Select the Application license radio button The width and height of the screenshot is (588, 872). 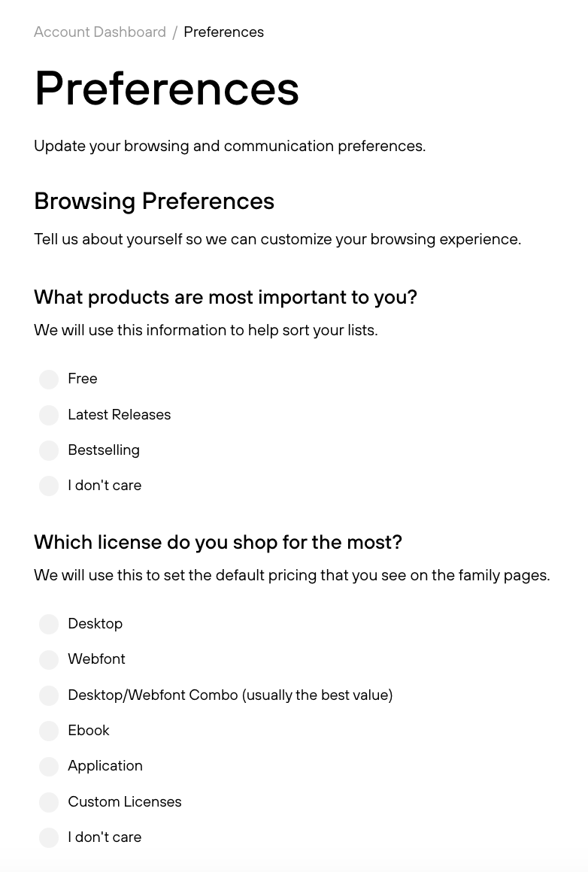(x=49, y=766)
